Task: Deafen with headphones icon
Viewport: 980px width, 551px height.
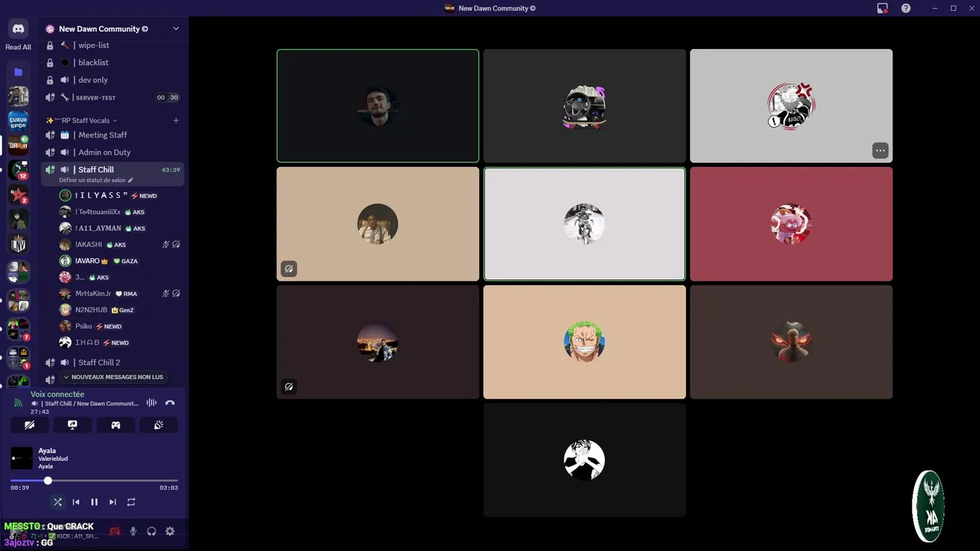Action: pos(152,531)
